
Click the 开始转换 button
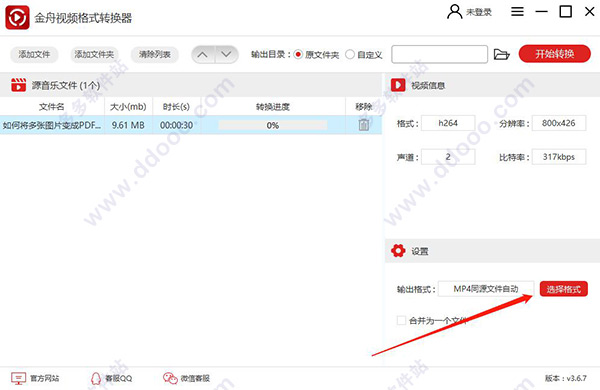[x=554, y=54]
